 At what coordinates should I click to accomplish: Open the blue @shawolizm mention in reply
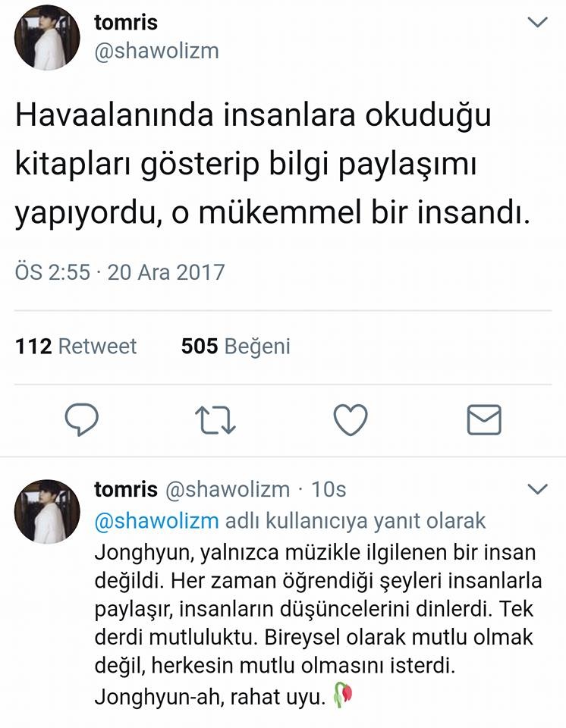[x=156, y=521]
